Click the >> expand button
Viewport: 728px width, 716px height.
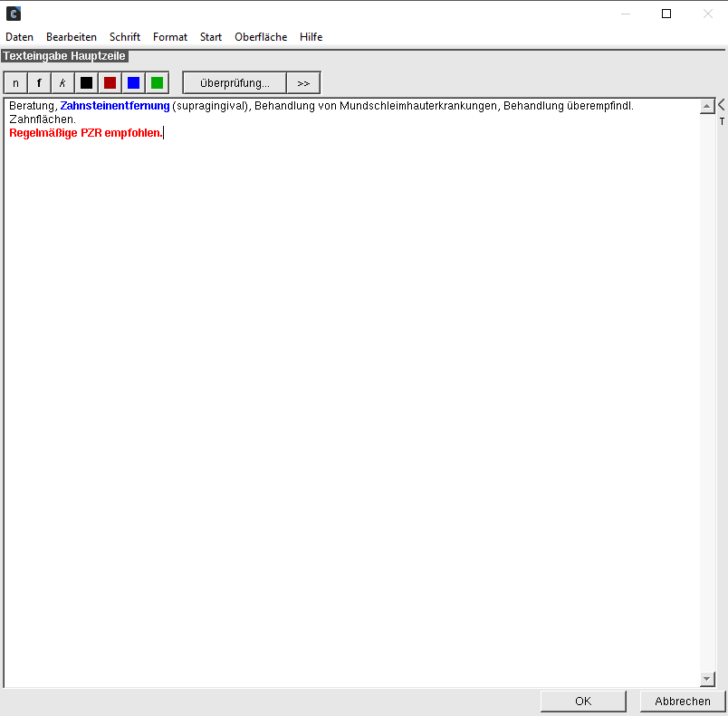(303, 83)
